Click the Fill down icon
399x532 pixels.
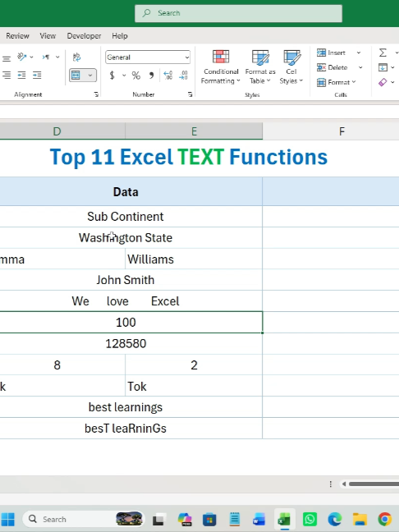[x=383, y=67]
